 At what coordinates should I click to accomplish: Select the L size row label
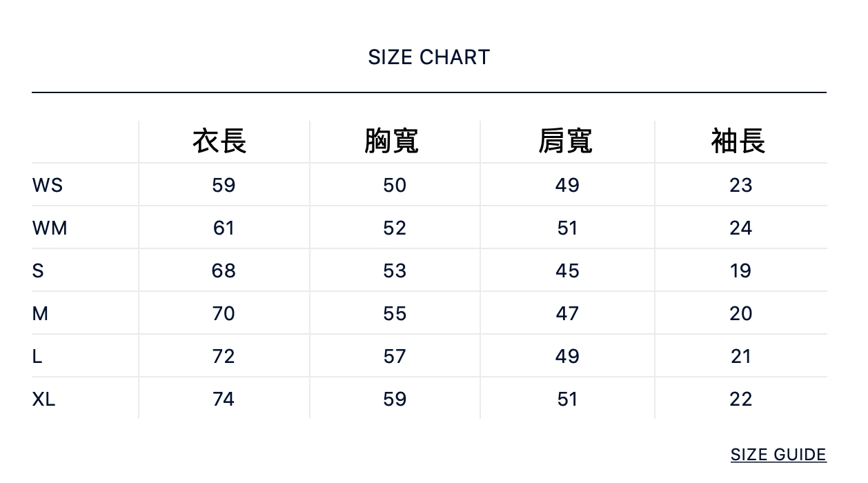(37, 356)
